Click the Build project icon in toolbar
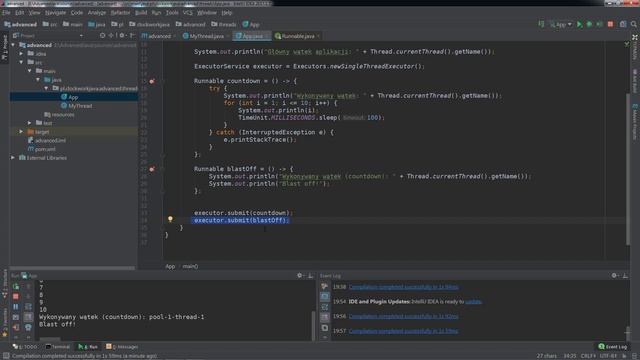Image resolution: width=640 pixels, height=360 pixels. [x=542, y=24]
